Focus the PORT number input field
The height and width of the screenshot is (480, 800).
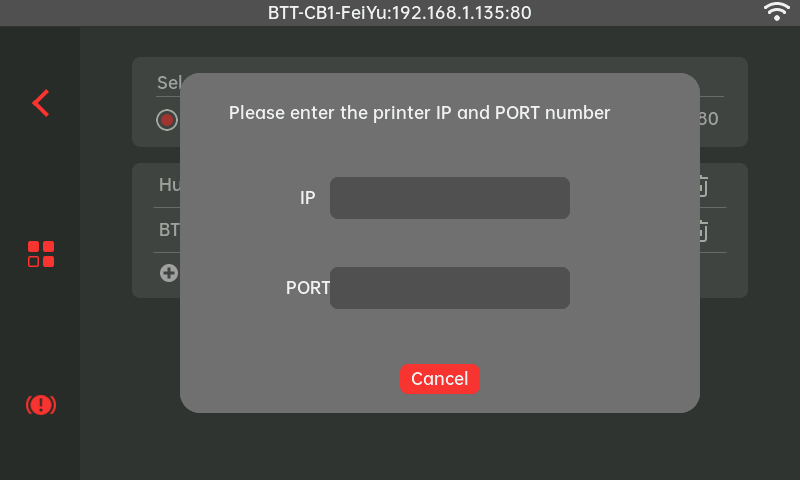click(449, 288)
